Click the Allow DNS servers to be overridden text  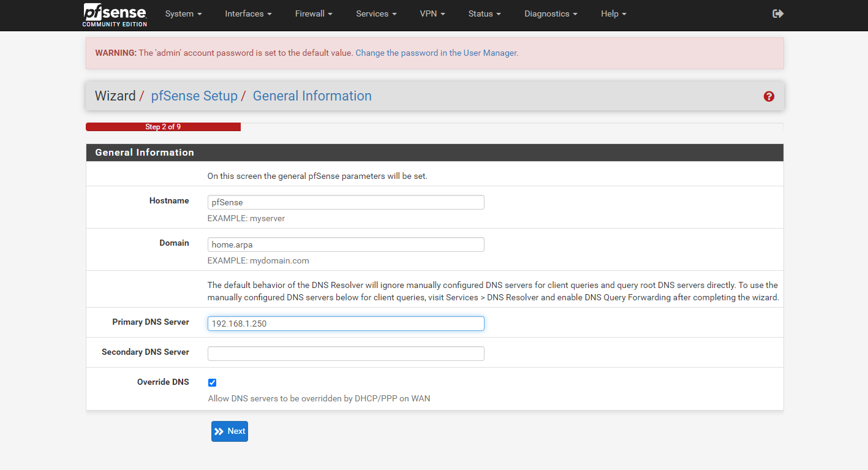(x=319, y=398)
